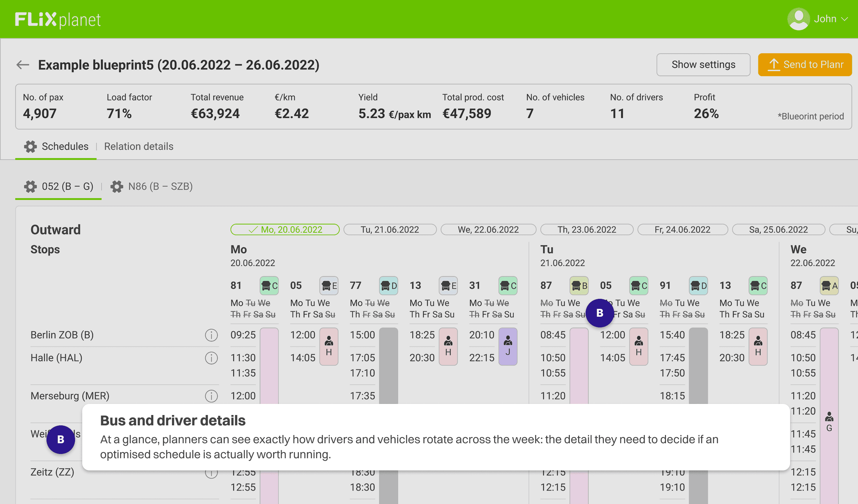The image size is (858, 504).
Task: Click the gear icon beside N86 (B – SZB)
Action: pos(117,187)
